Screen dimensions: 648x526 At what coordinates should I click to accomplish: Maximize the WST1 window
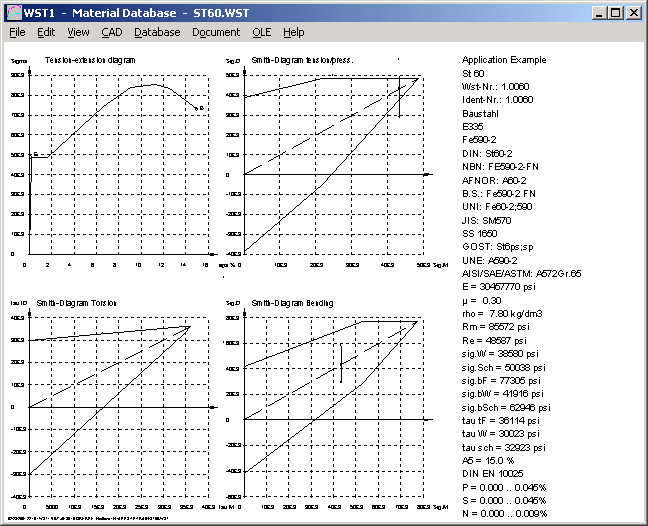(x=615, y=12)
